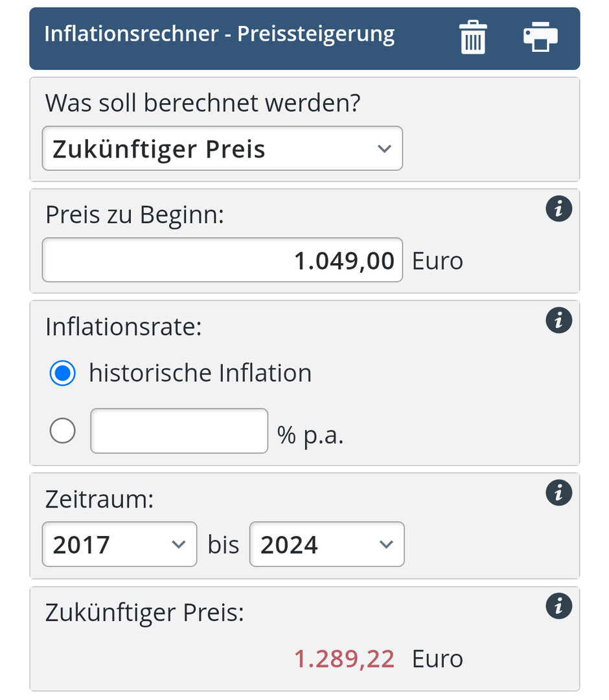Click the trash icon to clear the calculator
The image size is (609, 700).
(x=473, y=36)
